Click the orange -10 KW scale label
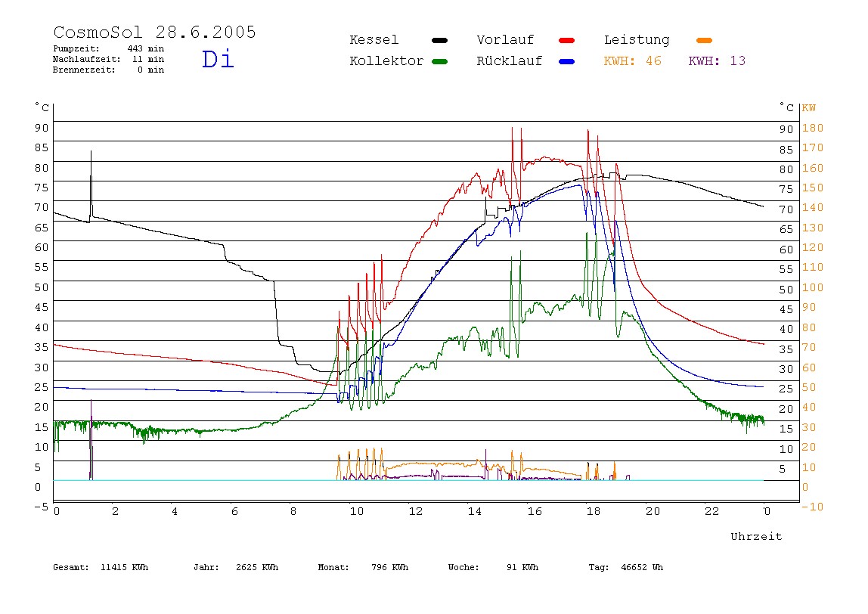Viewport: 868px width, 614px height. pos(813,507)
